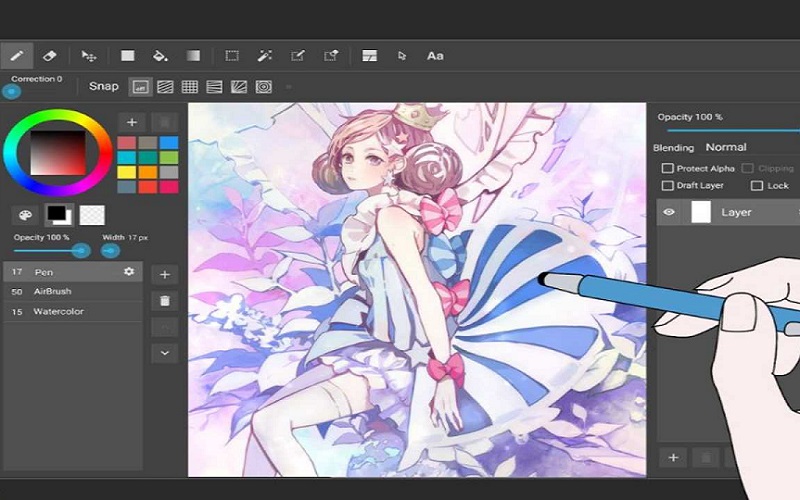Select the Watercolor brush

59,311
